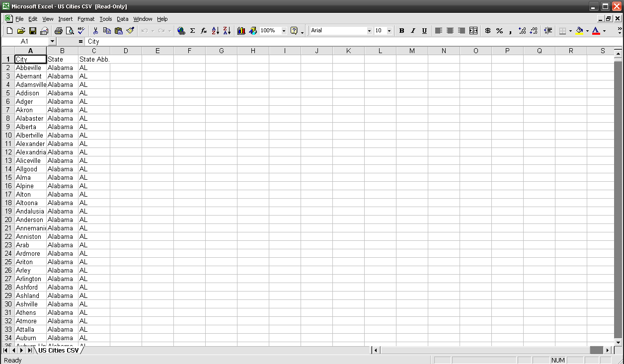This screenshot has height=364, width=624.
Task: Open the File menu
Action: tap(19, 19)
